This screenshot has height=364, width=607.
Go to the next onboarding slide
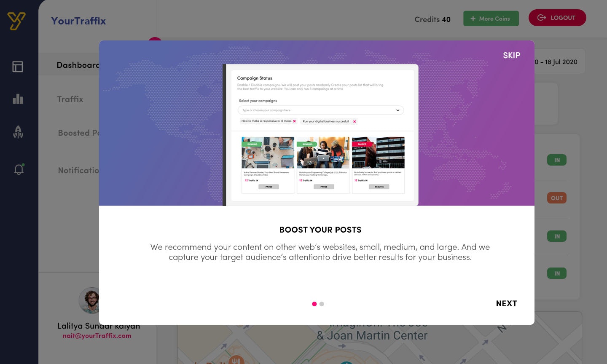(x=506, y=303)
